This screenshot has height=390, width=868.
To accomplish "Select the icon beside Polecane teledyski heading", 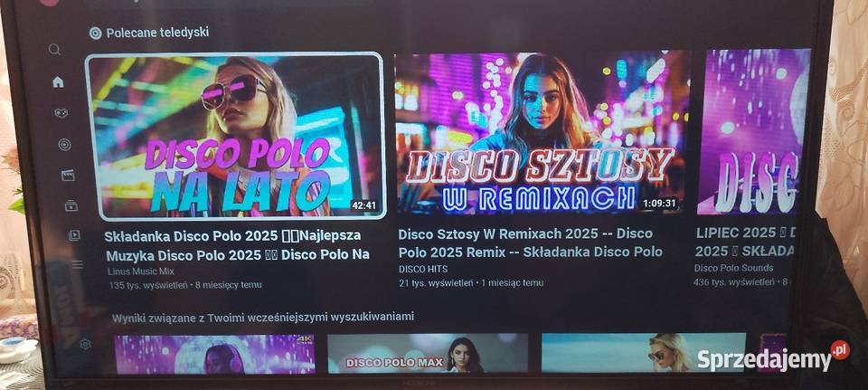I will (x=95, y=33).
